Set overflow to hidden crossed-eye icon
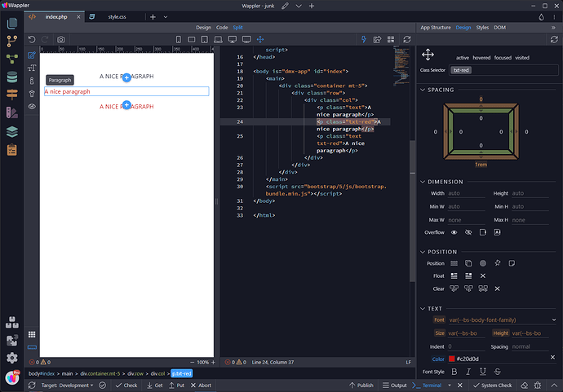The height and width of the screenshot is (392, 563). [468, 232]
